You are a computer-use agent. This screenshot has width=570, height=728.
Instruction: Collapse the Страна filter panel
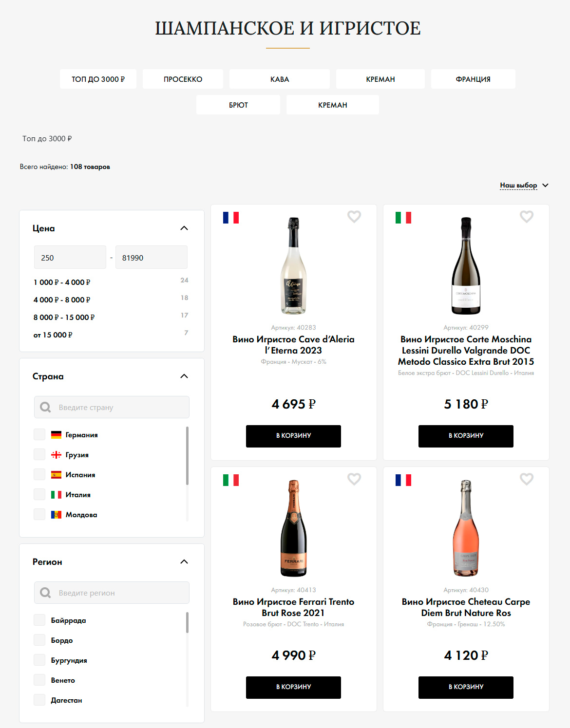coord(184,376)
